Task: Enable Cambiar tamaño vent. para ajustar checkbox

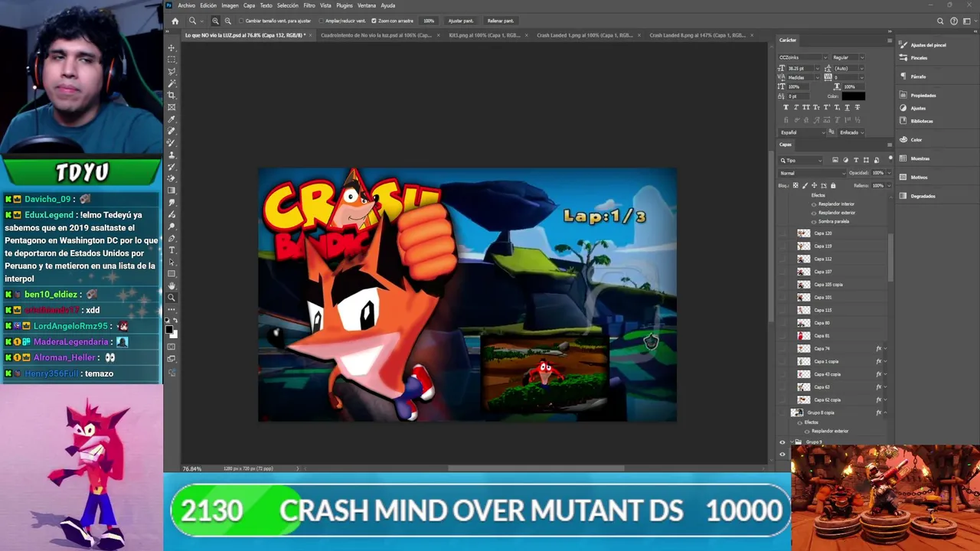Action: tap(241, 21)
